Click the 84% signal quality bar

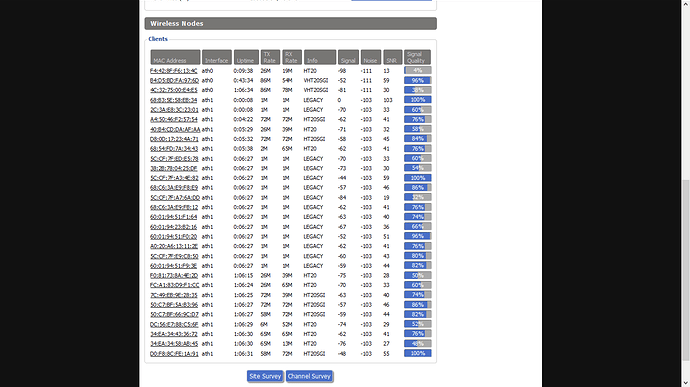click(418, 139)
